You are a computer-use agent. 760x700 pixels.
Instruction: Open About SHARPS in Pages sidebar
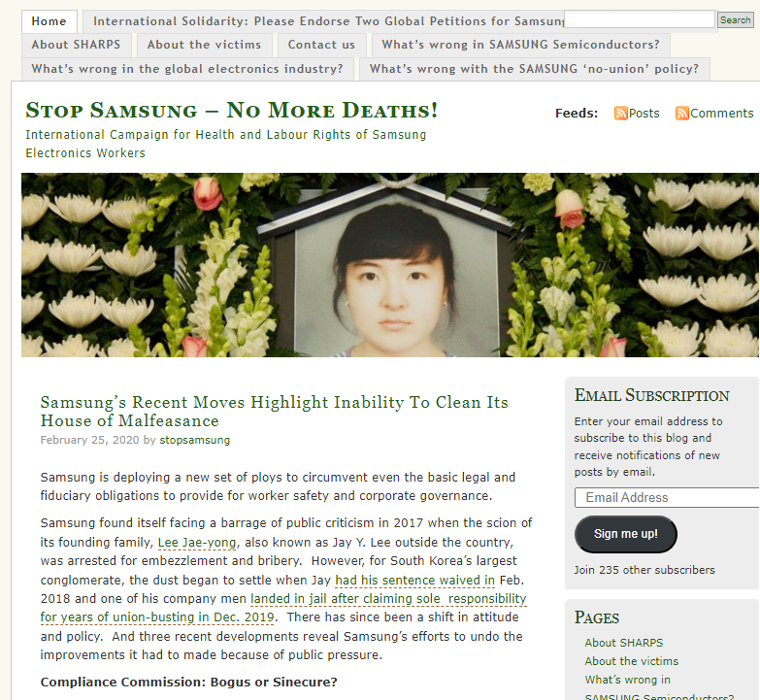click(623, 643)
